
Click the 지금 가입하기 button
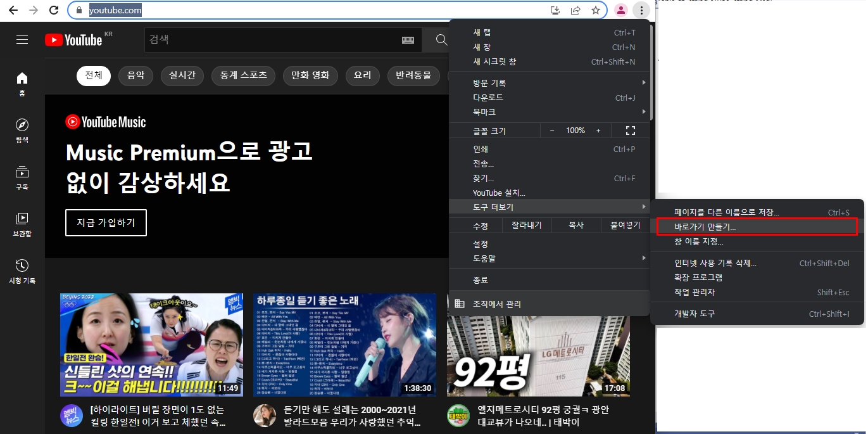point(106,222)
